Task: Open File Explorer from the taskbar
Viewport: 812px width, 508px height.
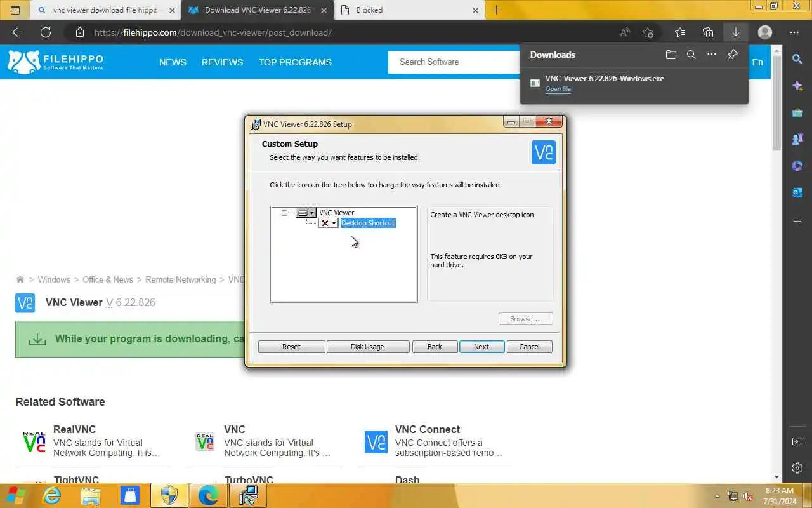Action: [91, 495]
